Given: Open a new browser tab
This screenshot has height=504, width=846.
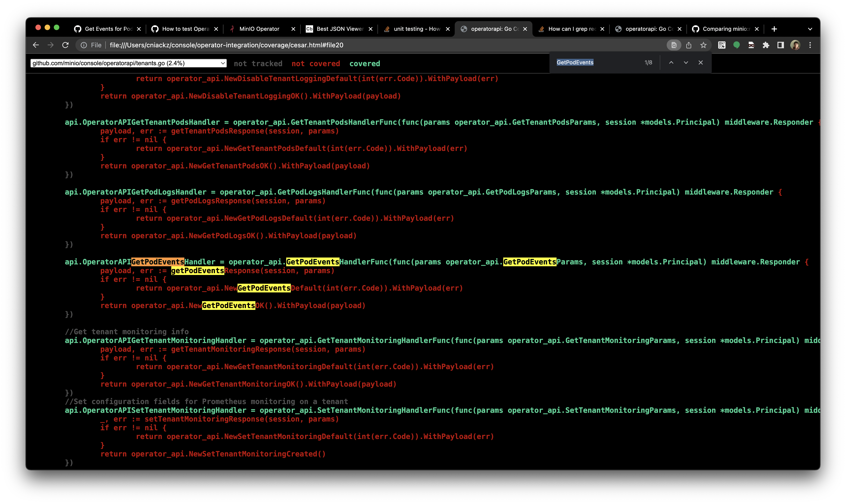Looking at the screenshot, I should pyautogui.click(x=774, y=29).
